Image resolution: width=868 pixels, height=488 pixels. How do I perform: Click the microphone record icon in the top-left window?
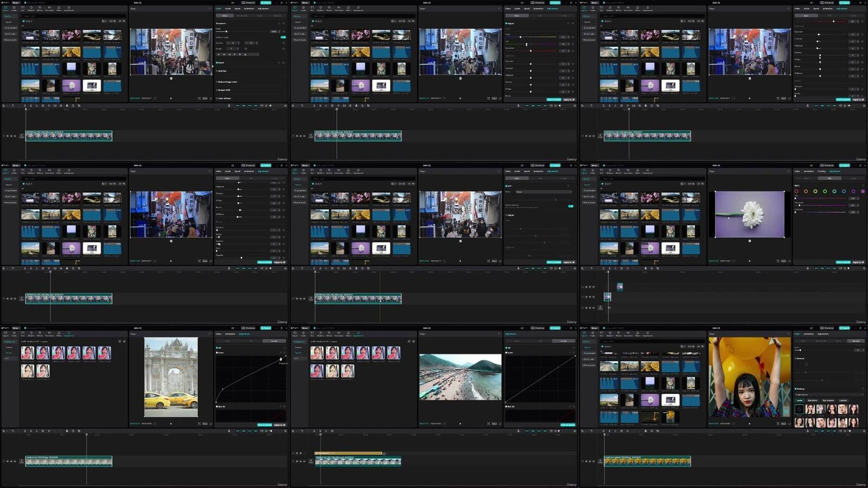(x=229, y=105)
